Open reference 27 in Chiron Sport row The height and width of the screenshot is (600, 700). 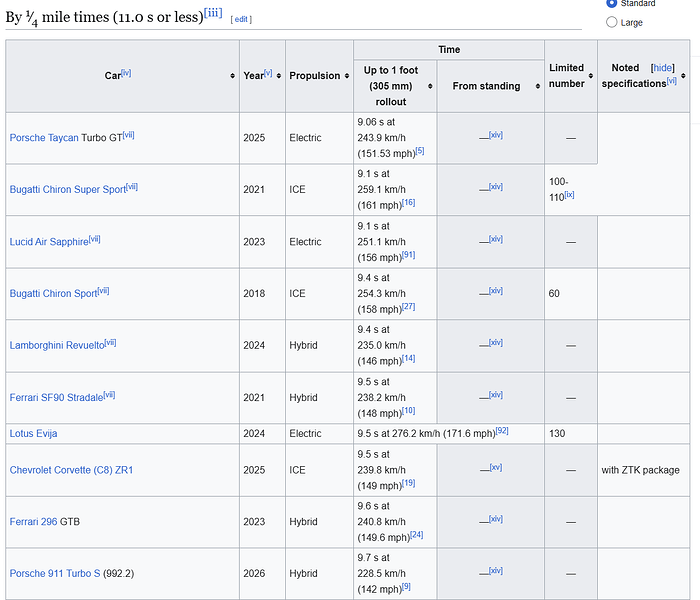tap(408, 307)
